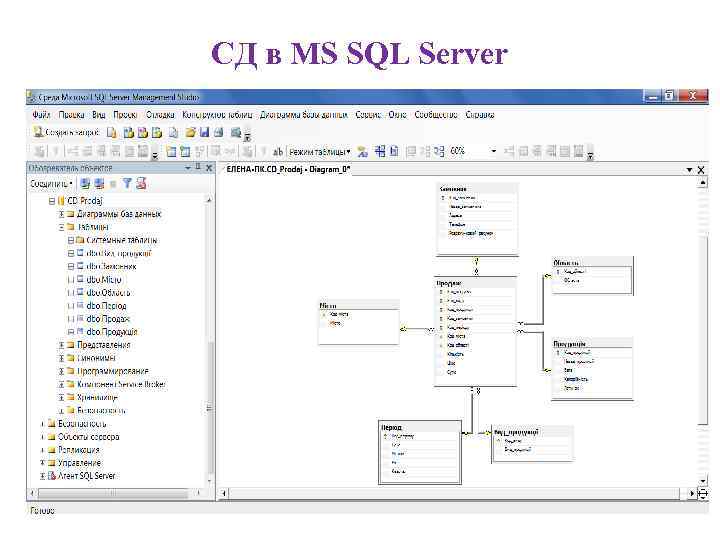
Task: Collapse the Таблицы folder
Action: point(61,227)
